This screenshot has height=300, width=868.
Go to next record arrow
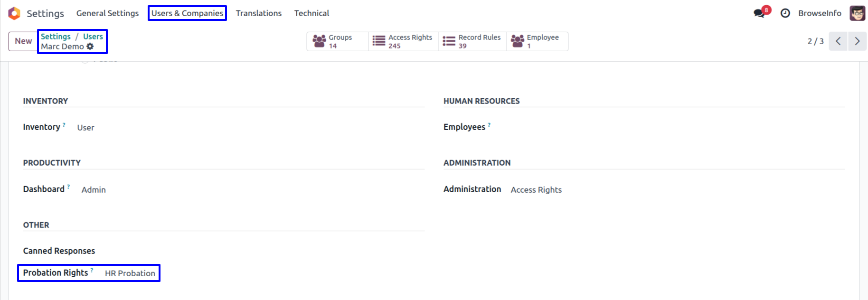coord(857,41)
